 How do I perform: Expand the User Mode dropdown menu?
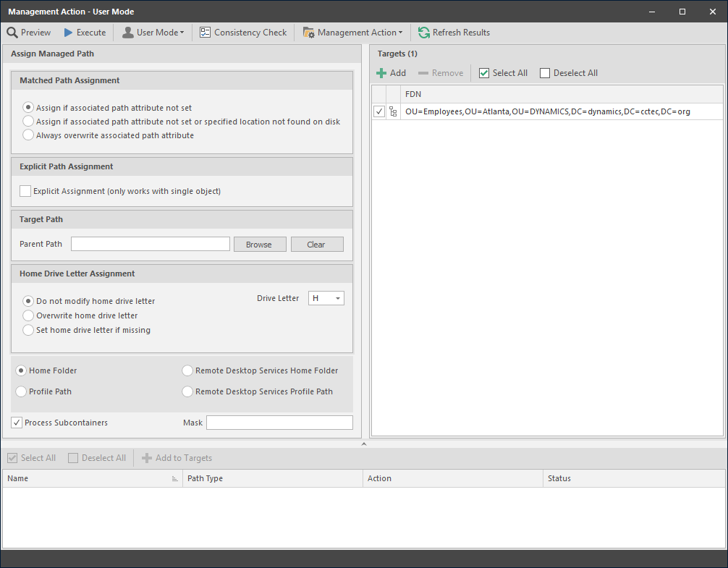click(x=153, y=33)
